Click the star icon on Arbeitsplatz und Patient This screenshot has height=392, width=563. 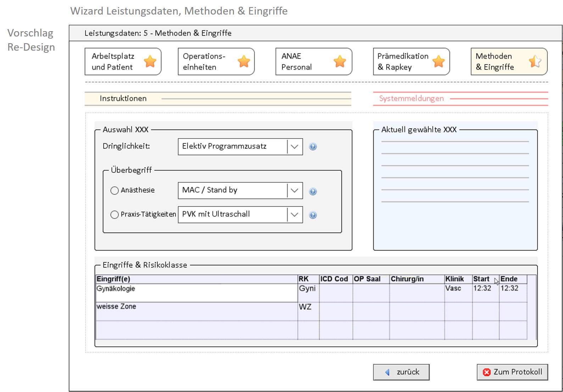150,62
